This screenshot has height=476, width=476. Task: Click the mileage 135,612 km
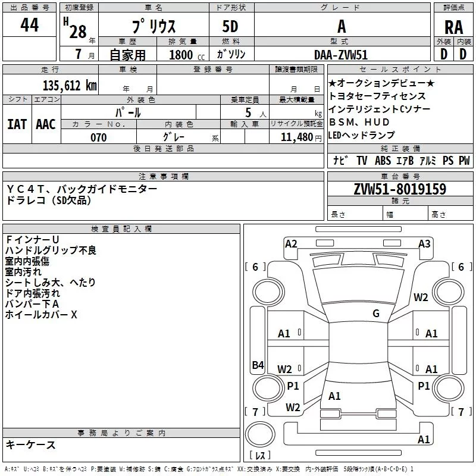click(70, 86)
